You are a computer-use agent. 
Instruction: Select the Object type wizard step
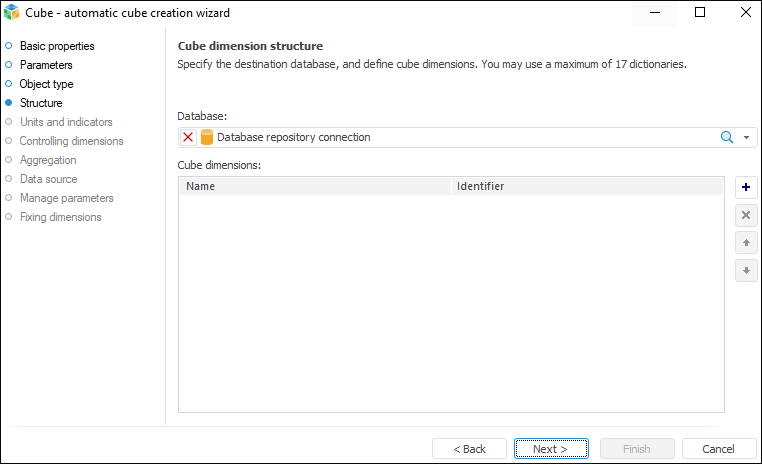tap(46, 84)
